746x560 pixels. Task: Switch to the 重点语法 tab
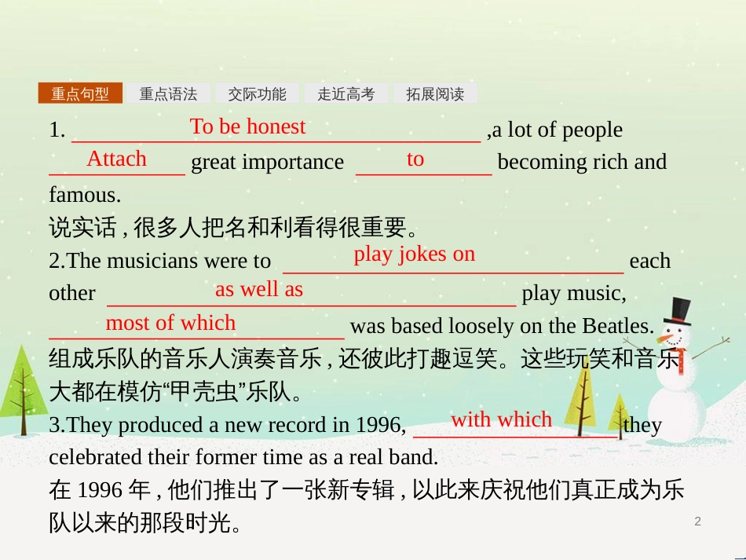(x=168, y=93)
